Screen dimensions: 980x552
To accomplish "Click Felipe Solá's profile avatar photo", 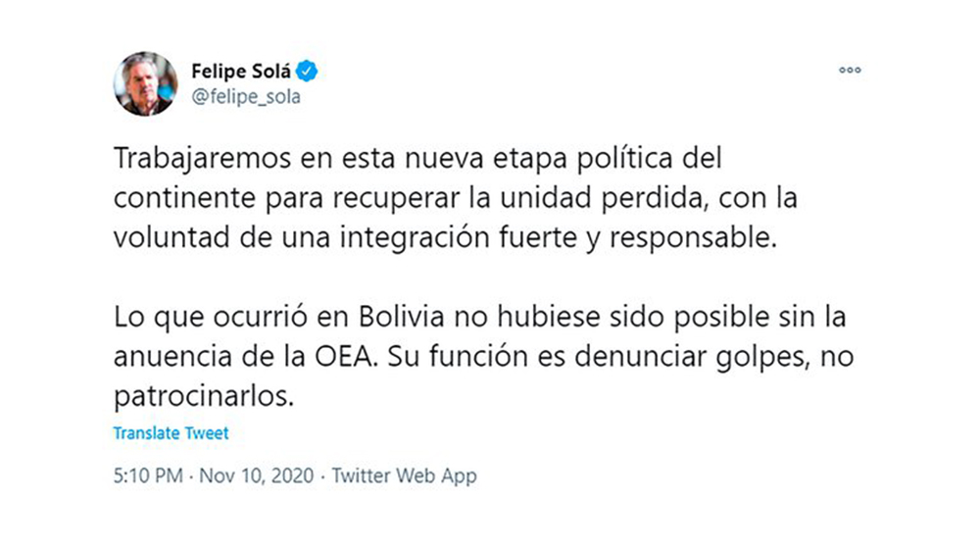I will pos(146,83).
